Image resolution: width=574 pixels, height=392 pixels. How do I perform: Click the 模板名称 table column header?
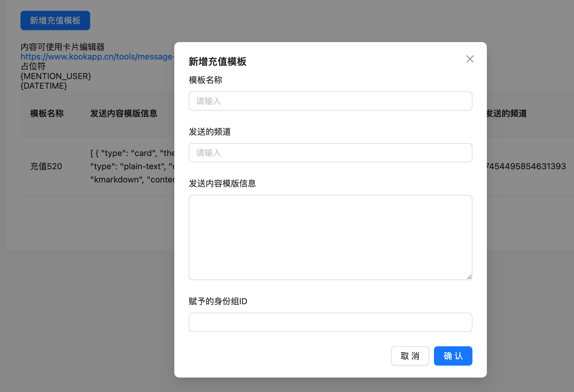tap(47, 113)
